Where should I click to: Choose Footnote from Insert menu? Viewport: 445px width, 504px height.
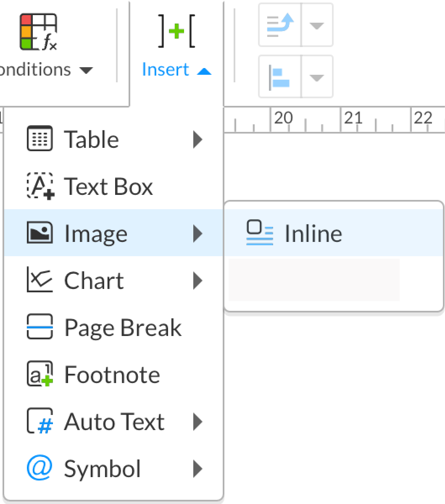click(x=112, y=375)
